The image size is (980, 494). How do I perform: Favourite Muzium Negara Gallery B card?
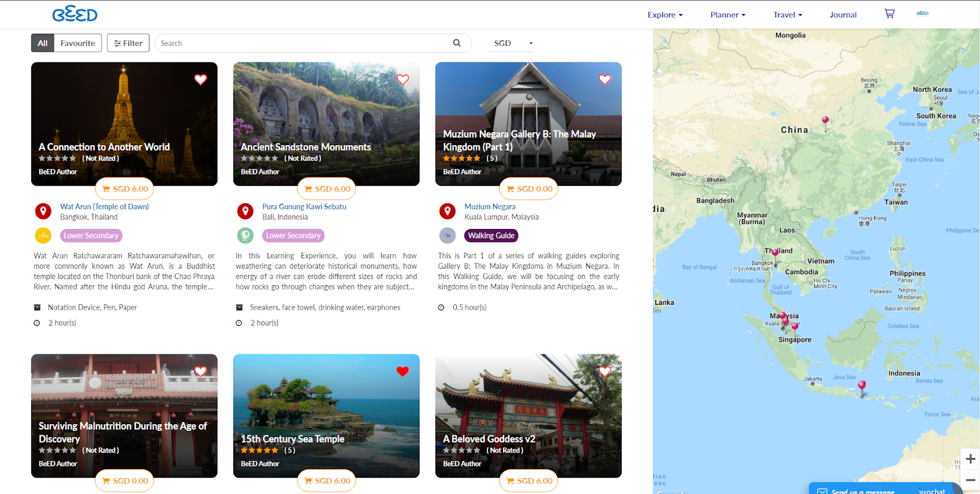605,80
